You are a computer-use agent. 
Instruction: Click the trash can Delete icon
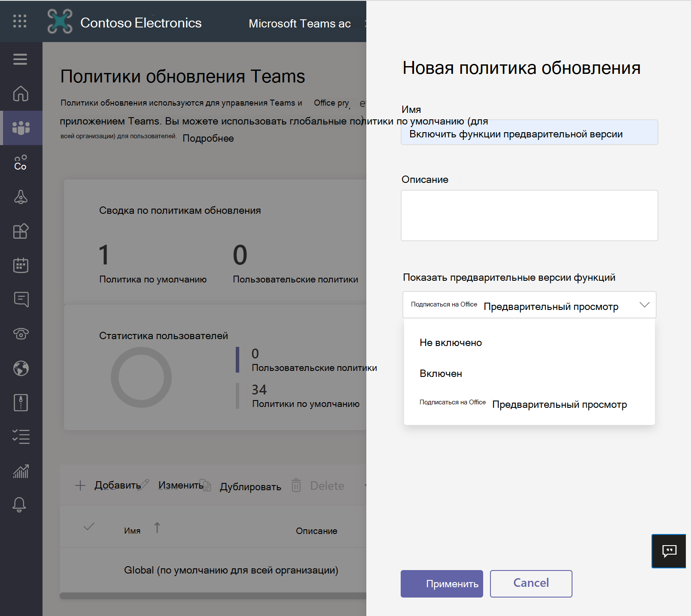click(x=296, y=485)
